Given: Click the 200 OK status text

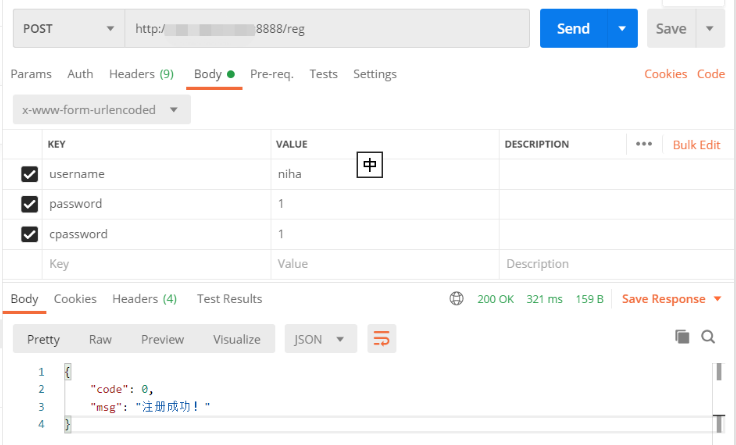Looking at the screenshot, I should tap(496, 299).
